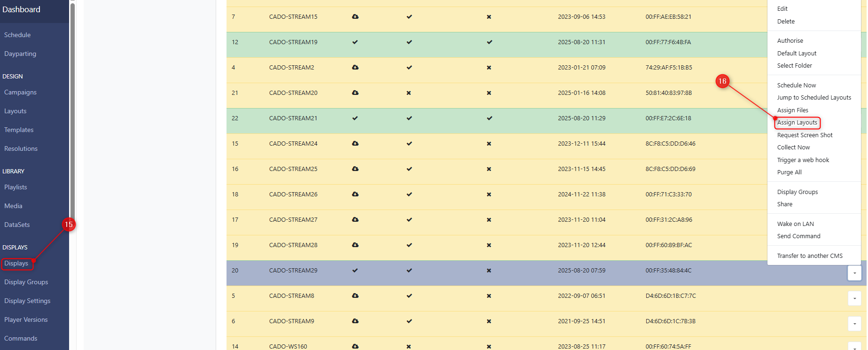The image size is (868, 350).
Task: Open row menu dropdown for CADO-STREAM9
Action: click(x=854, y=324)
